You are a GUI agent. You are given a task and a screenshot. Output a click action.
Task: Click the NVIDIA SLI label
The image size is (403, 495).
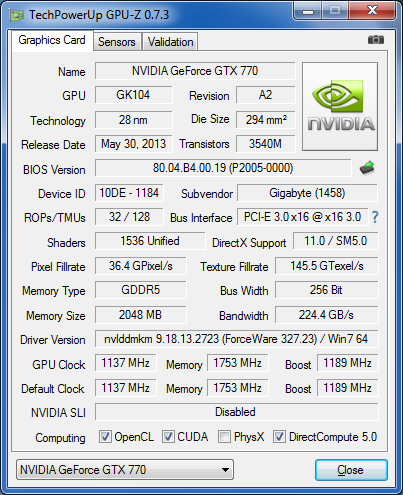[x=58, y=413]
